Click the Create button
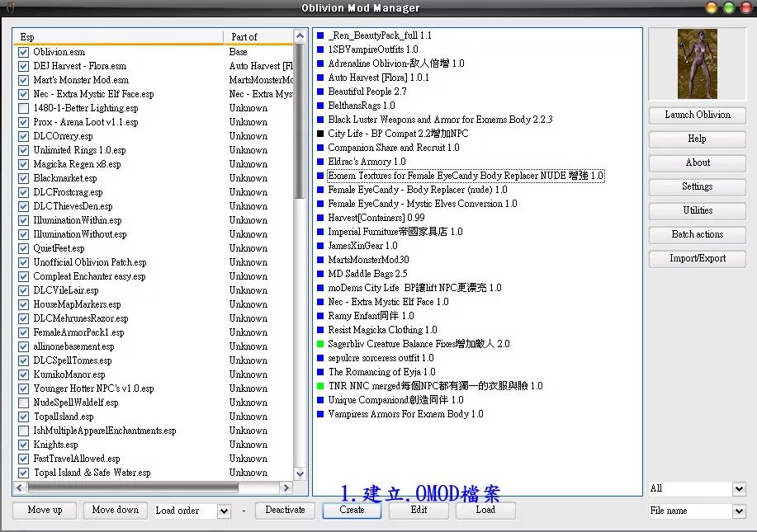The width and height of the screenshot is (757, 532). tap(352, 511)
